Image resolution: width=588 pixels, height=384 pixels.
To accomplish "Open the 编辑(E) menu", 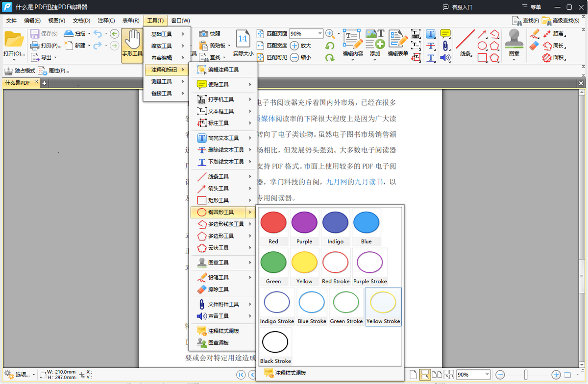I will pos(32,21).
